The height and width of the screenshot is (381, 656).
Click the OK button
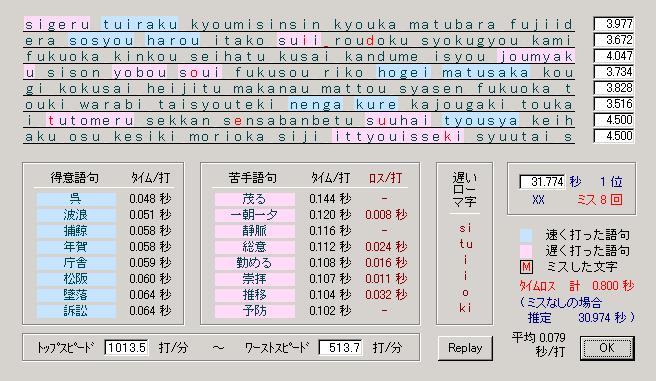(607, 348)
